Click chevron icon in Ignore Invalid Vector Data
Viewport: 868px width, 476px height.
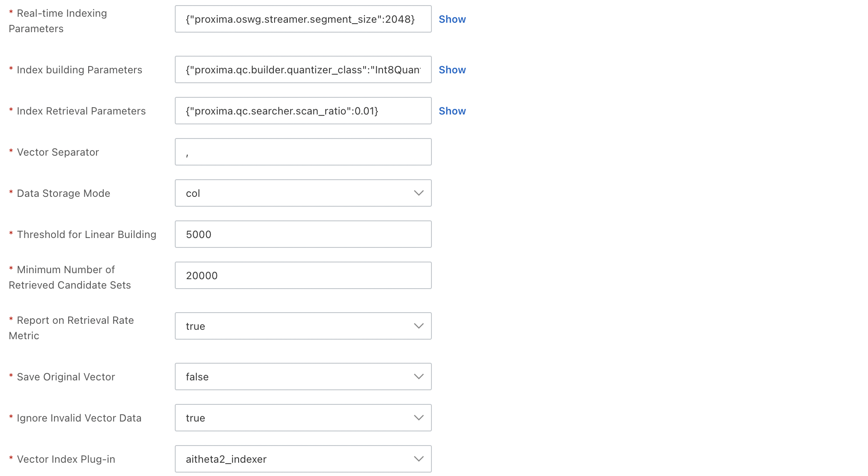coord(419,418)
